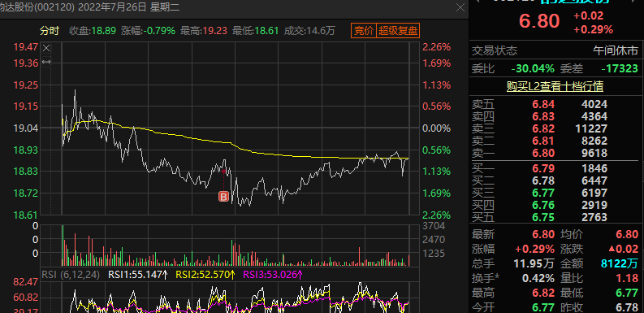Click the tallest opening volume bar
The height and width of the screenshot is (313, 644).
point(63,246)
